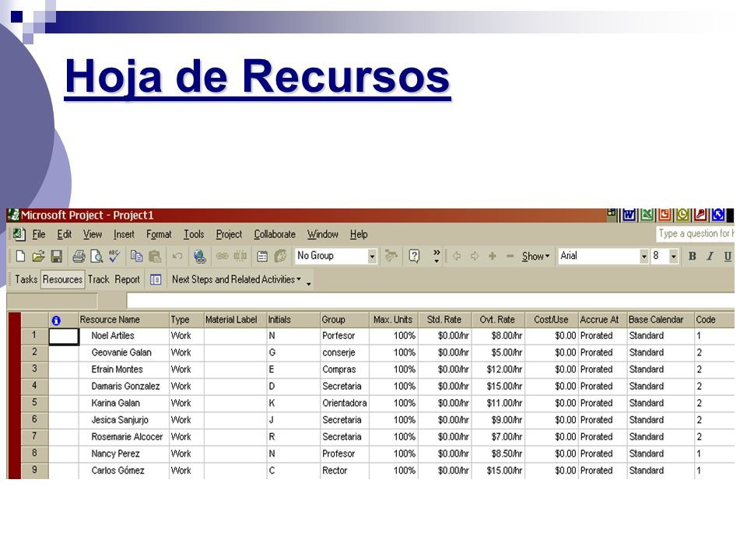Click the Split Task icon

240,256
